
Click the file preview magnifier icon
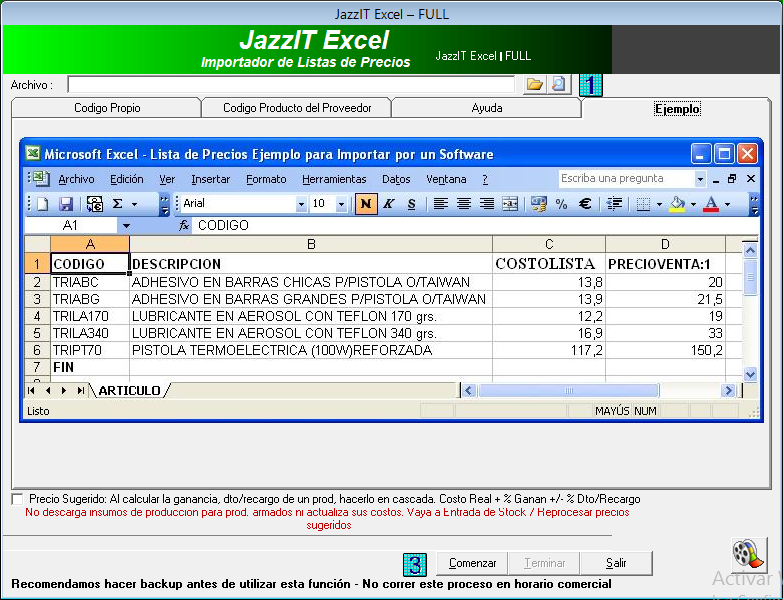559,85
